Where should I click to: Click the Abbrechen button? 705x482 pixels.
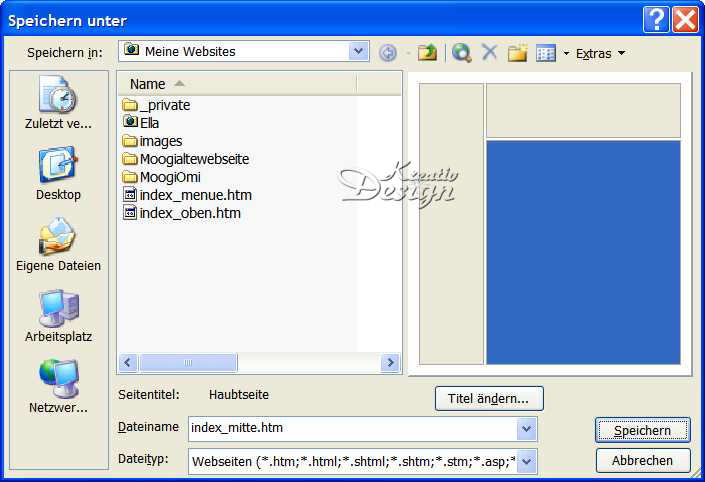pyautogui.click(x=643, y=460)
